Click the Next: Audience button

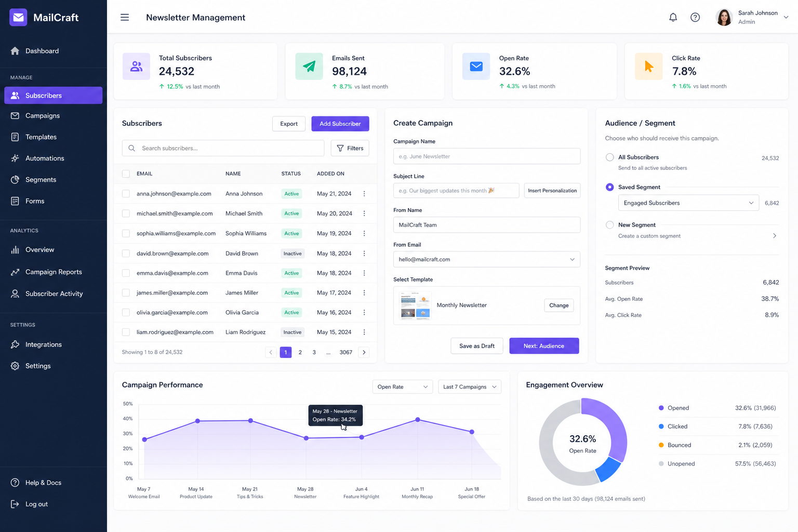point(544,346)
